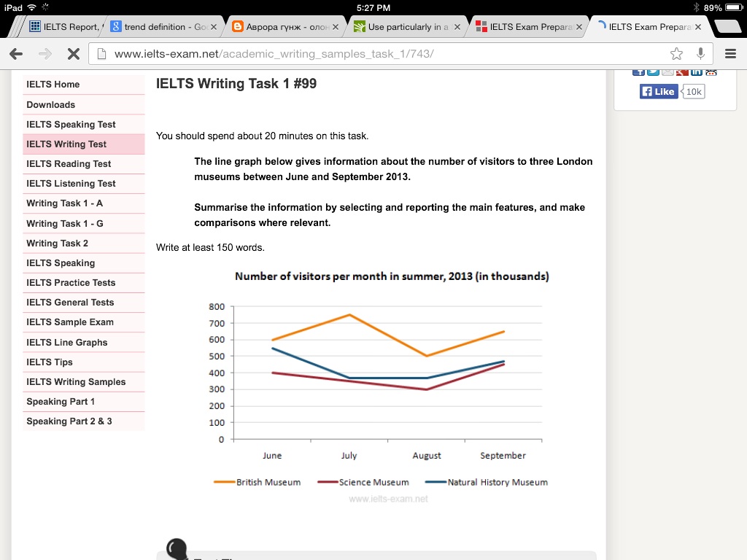Viewport: 747px width, 560px height.
Task: Open IELTS Reading Test page
Action: tap(83, 164)
